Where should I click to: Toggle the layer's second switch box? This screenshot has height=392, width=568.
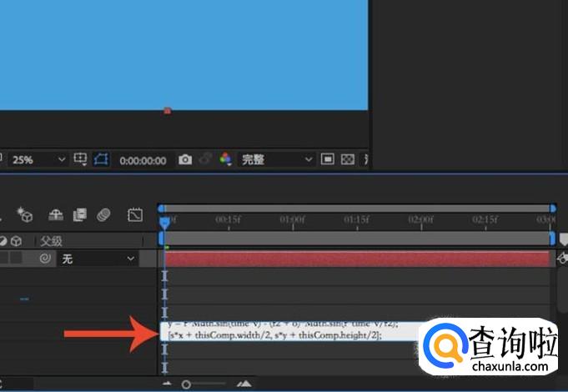(x=16, y=258)
